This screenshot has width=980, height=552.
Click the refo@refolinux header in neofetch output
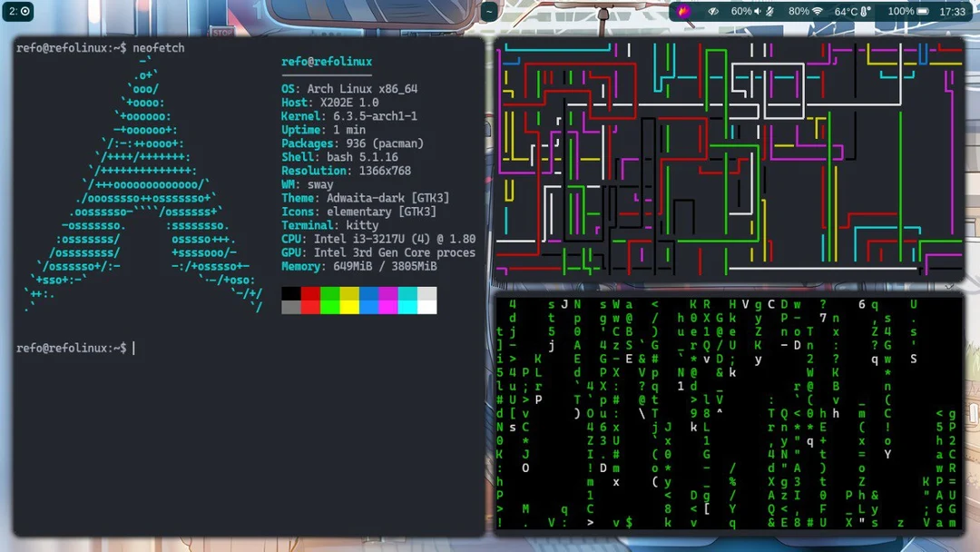(x=327, y=62)
